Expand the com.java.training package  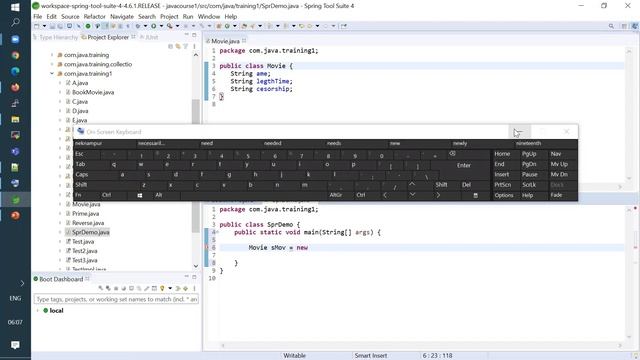[52, 55]
